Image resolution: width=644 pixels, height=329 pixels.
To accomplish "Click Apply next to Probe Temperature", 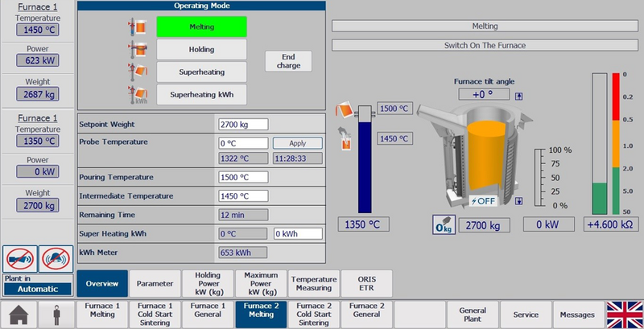I will pyautogui.click(x=297, y=143).
